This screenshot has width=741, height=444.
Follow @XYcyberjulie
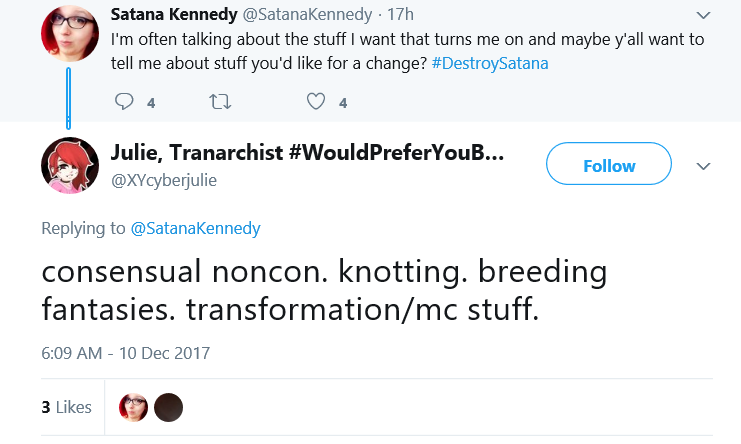pyautogui.click(x=609, y=164)
